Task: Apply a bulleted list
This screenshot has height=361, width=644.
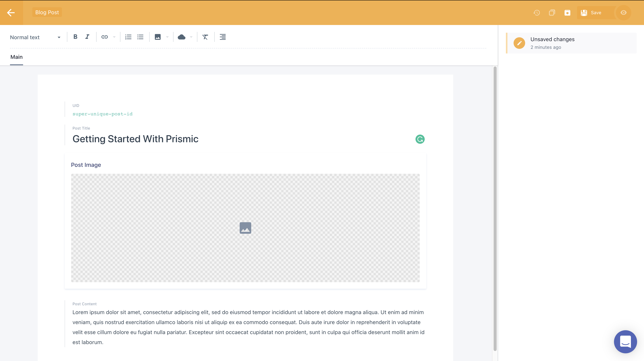Action: coord(140,37)
